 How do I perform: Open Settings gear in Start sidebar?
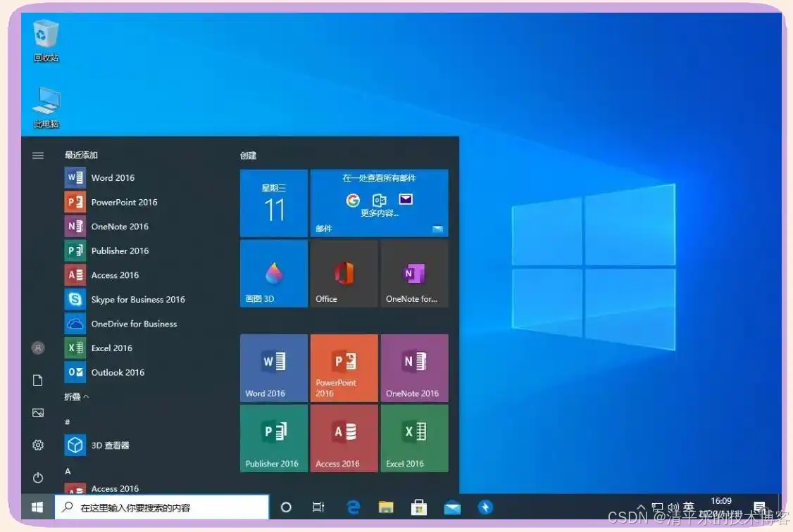click(x=38, y=445)
